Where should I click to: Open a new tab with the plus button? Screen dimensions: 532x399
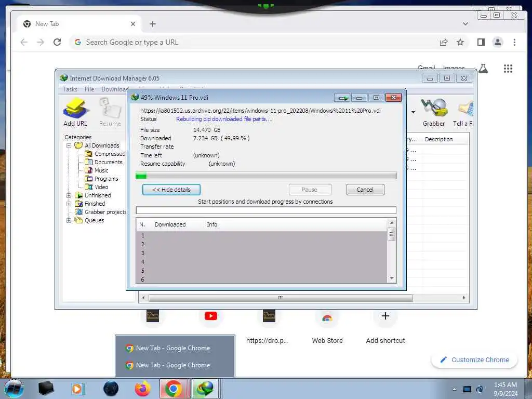[153, 24]
